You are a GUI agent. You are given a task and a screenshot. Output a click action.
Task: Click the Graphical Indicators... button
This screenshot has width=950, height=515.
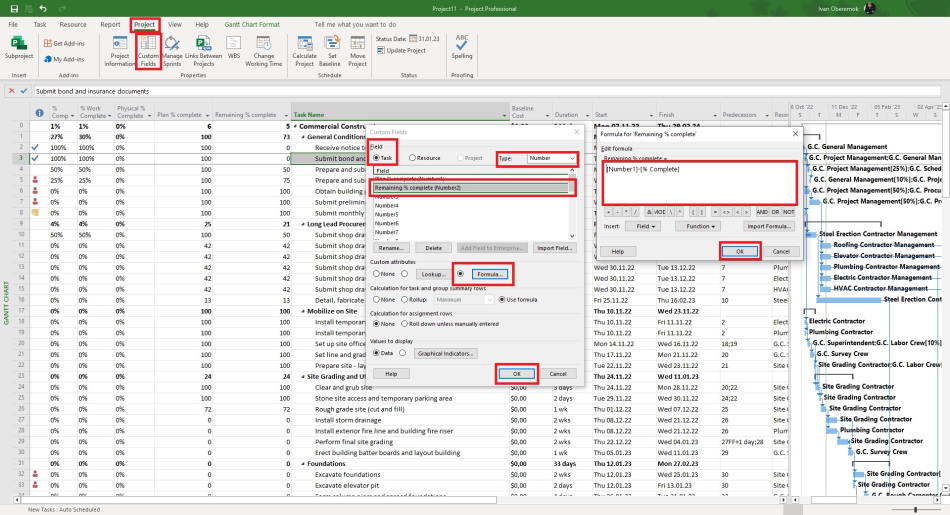(x=445, y=353)
